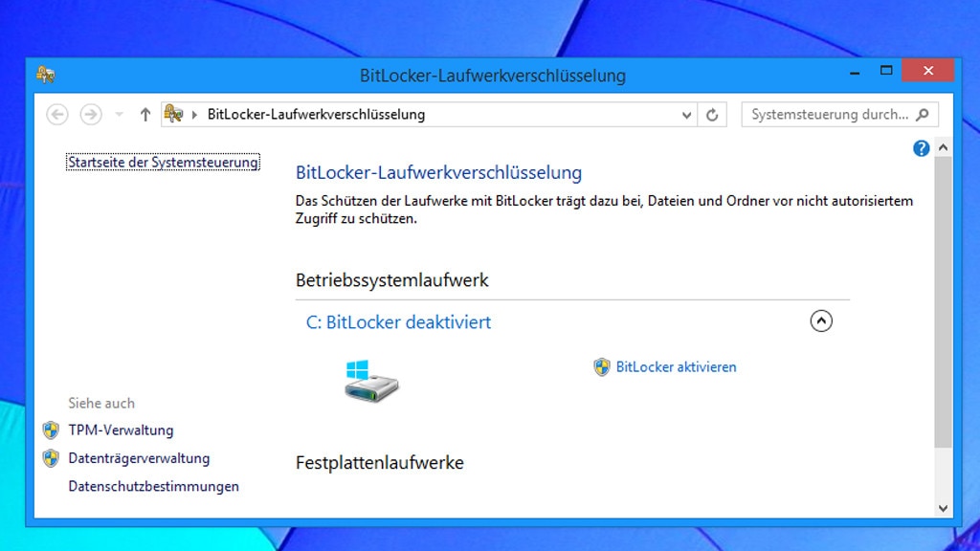Open Datenträgerverwaltung link

point(139,458)
